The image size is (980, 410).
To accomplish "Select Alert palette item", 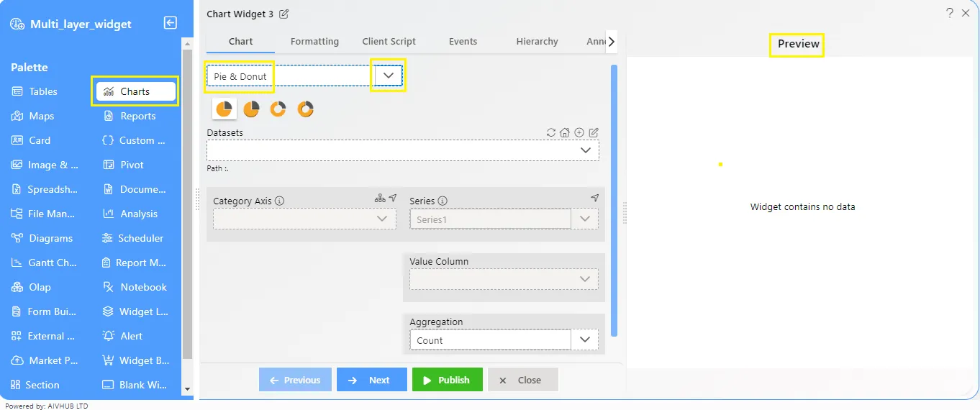I will coord(122,336).
